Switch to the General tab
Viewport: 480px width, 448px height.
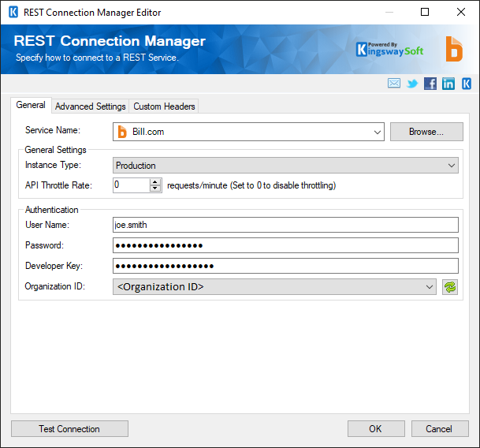pyautogui.click(x=31, y=105)
